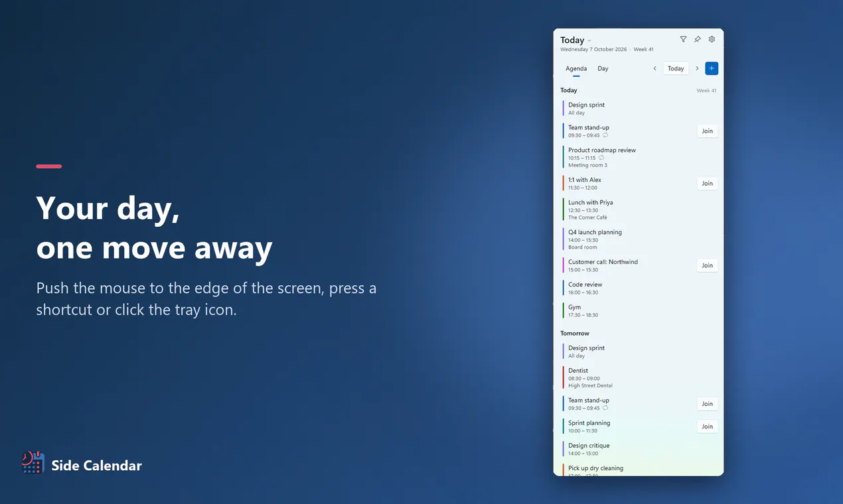Click recurrence icon on today's 09:30 Team stand-up
The image size is (843, 504).
click(x=605, y=135)
